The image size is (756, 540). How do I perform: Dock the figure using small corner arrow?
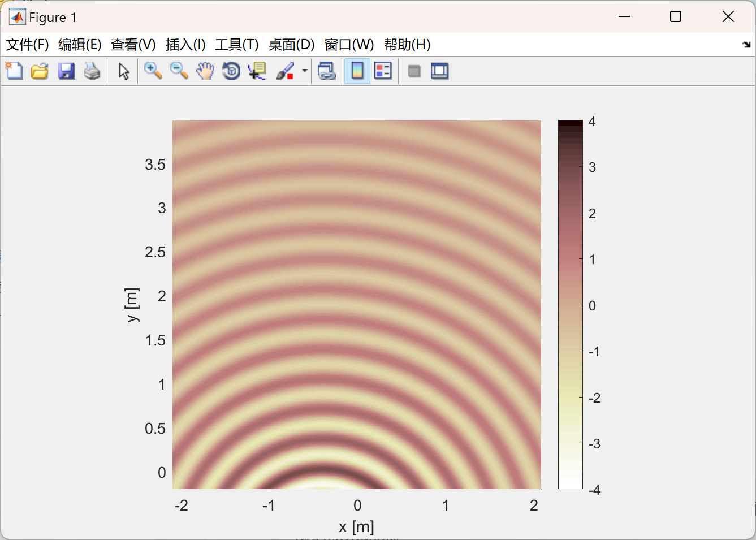pyautogui.click(x=746, y=45)
